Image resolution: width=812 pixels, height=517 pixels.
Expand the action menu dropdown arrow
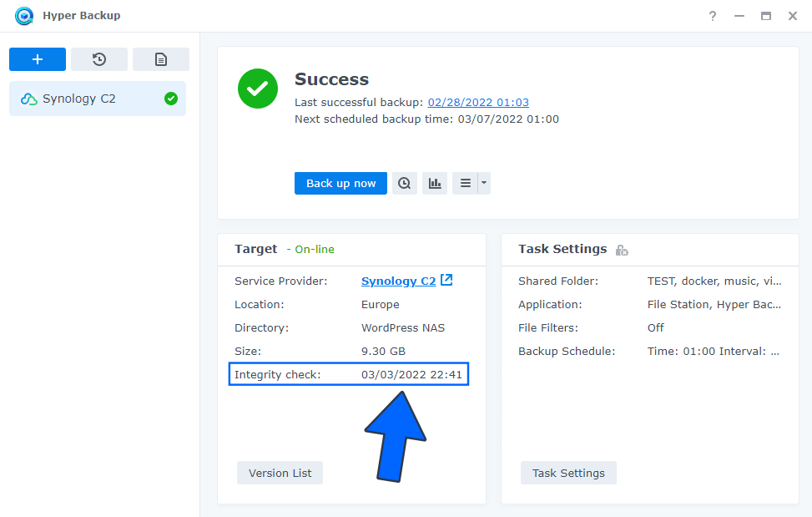(484, 184)
